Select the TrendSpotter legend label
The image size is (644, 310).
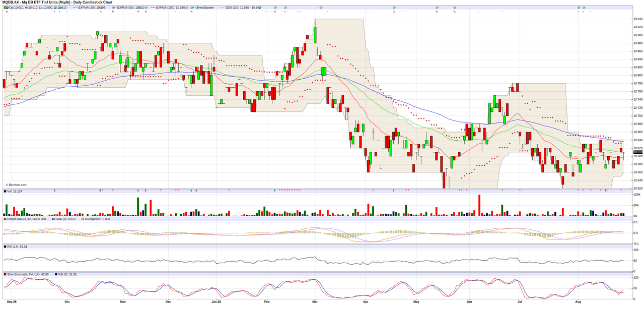click(x=205, y=8)
